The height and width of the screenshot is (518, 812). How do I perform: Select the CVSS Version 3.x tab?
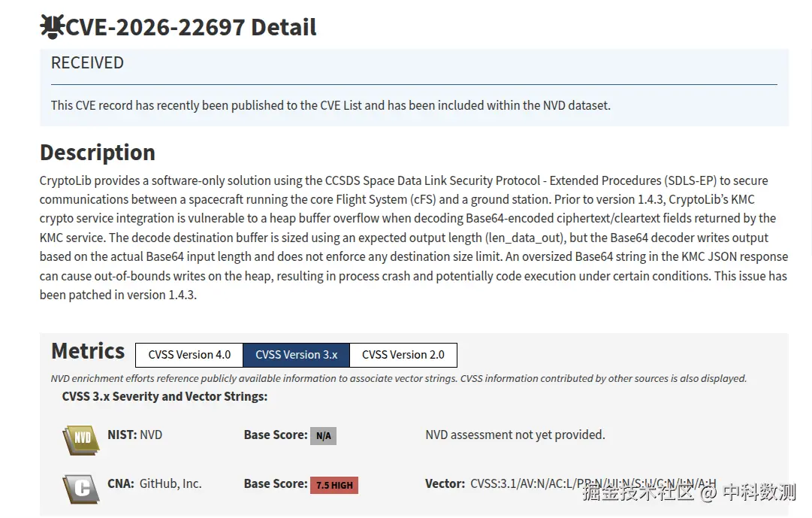tap(296, 355)
